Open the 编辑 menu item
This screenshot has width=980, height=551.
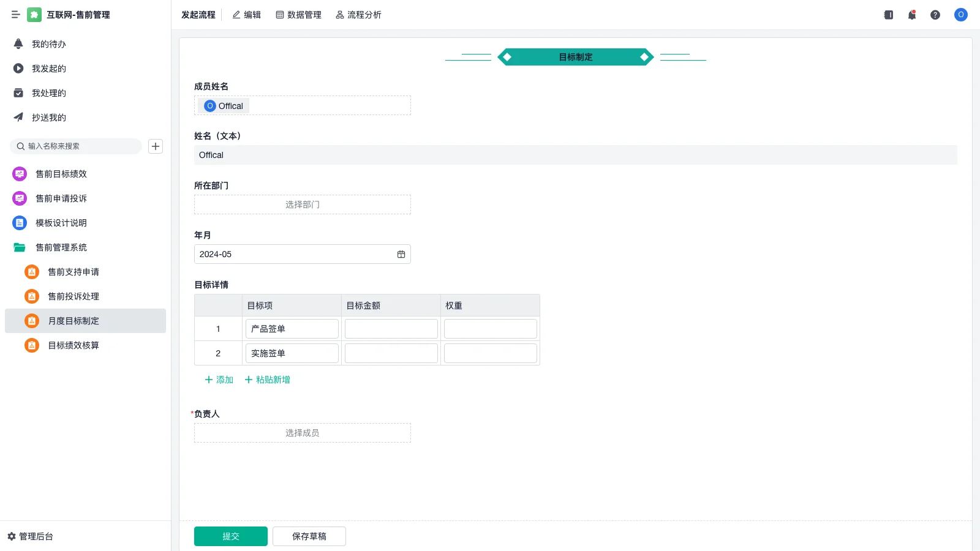(246, 15)
